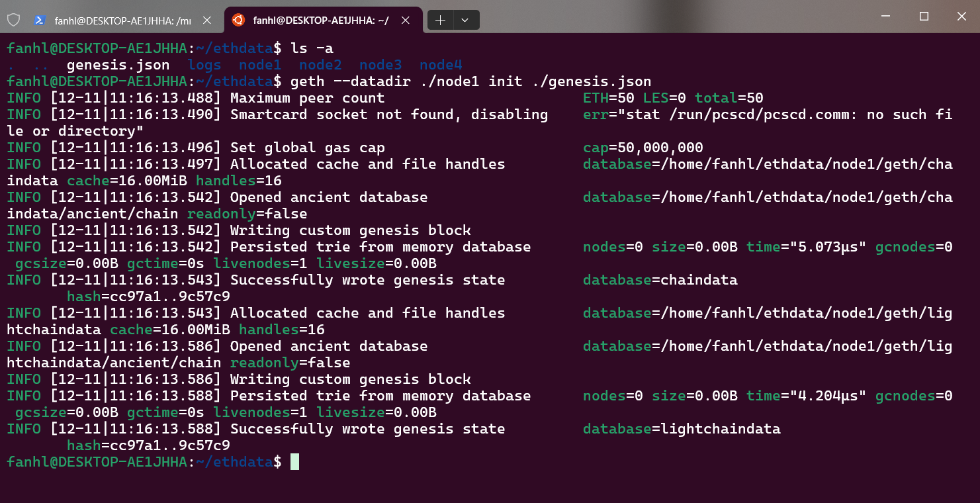
Task: Click the cursor block at the last prompt
Action: click(x=294, y=462)
